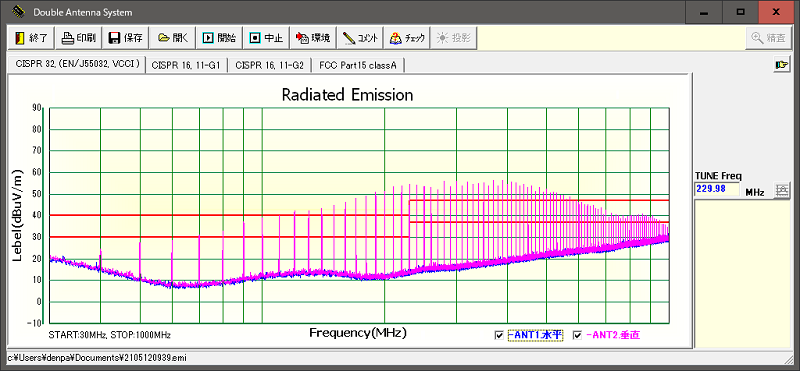Click the TUNE Freq input field
800x371 pixels.
coord(717,189)
